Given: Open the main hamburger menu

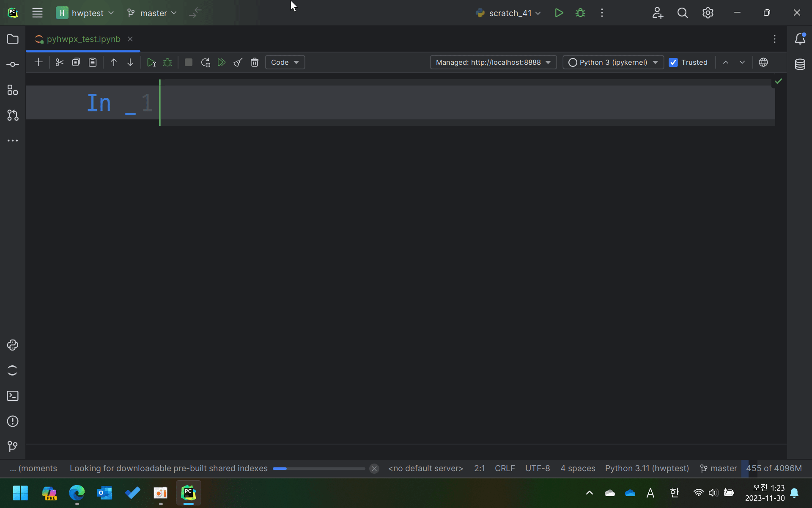Looking at the screenshot, I should pyautogui.click(x=37, y=13).
